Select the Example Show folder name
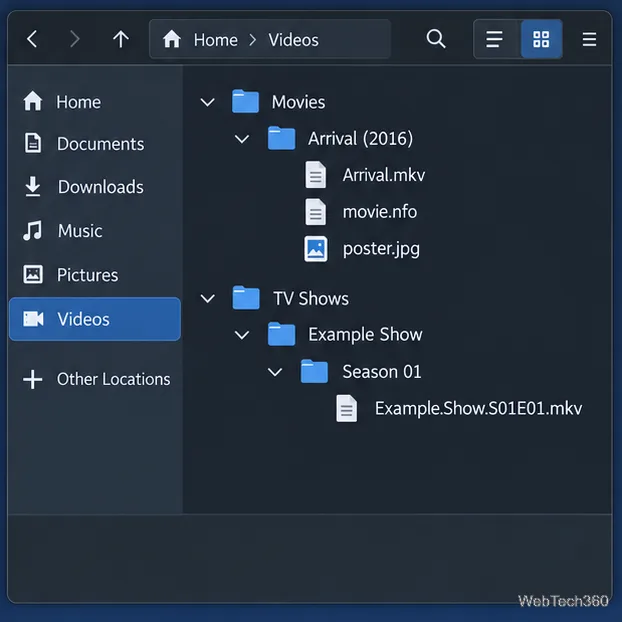 365,335
